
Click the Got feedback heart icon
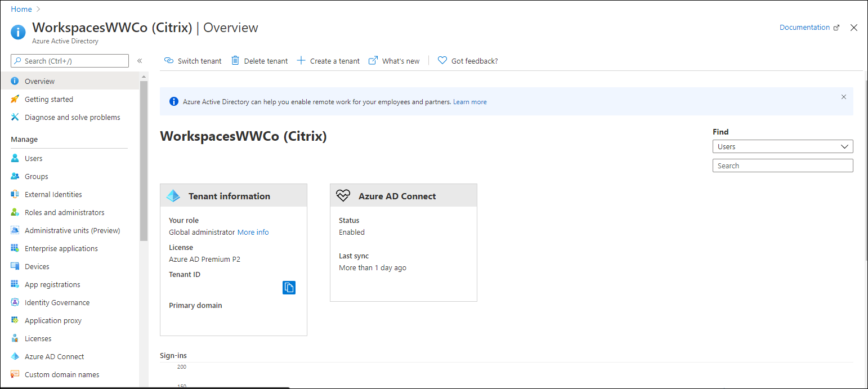(x=442, y=61)
